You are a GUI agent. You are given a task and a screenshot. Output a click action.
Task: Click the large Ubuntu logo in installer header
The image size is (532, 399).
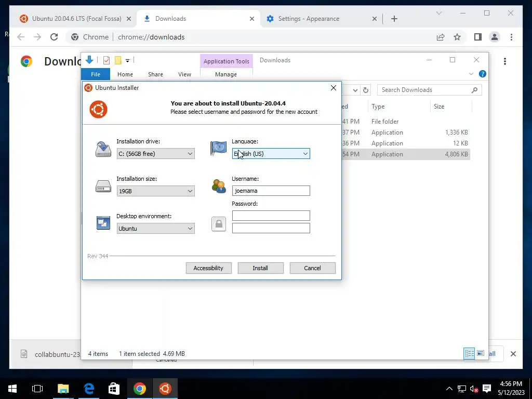(x=98, y=109)
